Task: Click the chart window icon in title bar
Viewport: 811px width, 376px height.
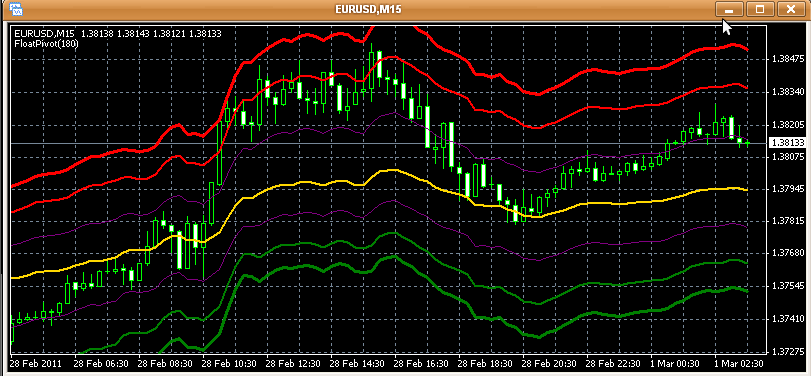Action: click(17, 9)
